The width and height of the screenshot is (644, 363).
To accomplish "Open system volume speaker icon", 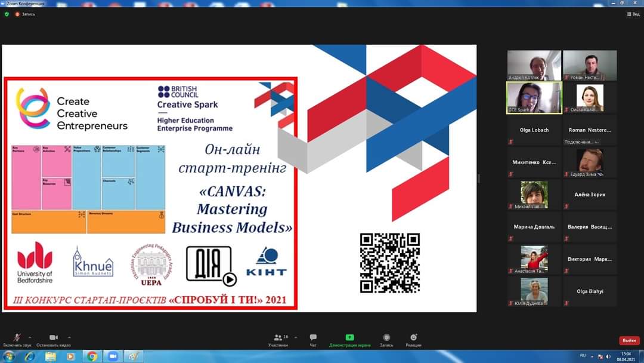I will click(608, 356).
